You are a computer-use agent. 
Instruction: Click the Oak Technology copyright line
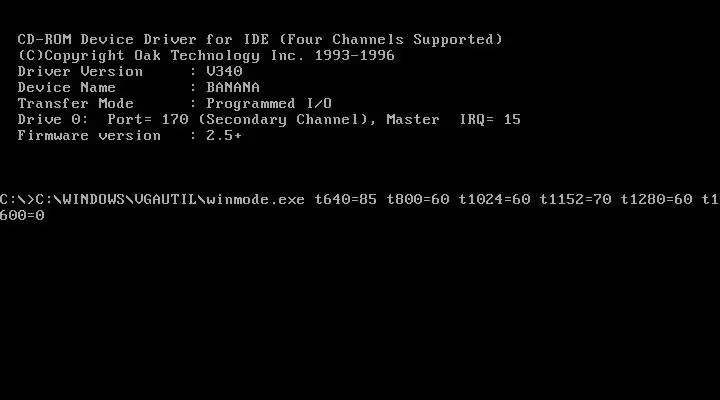[x=206, y=56]
